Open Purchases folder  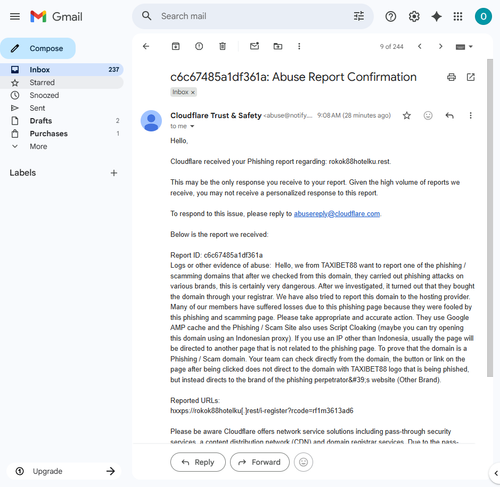pyautogui.click(x=62, y=134)
